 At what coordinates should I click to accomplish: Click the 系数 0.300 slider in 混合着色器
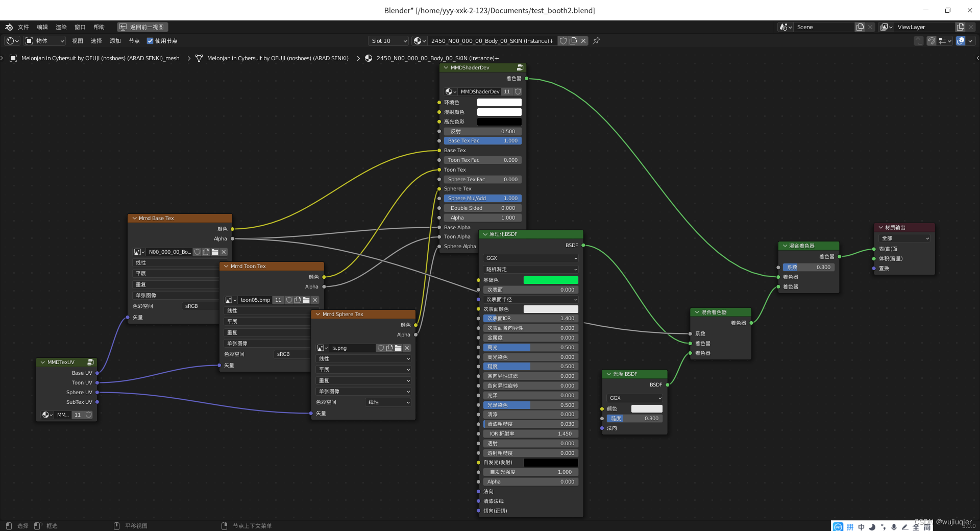click(808, 267)
